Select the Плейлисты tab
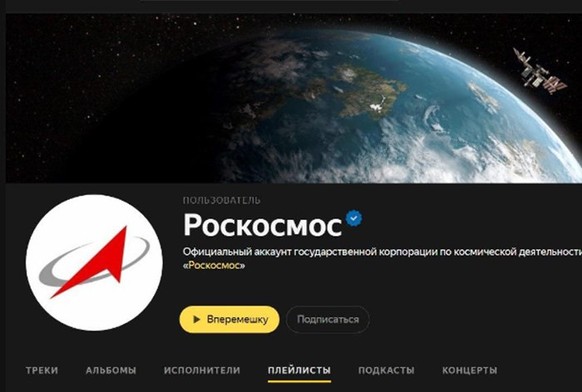 299,370
